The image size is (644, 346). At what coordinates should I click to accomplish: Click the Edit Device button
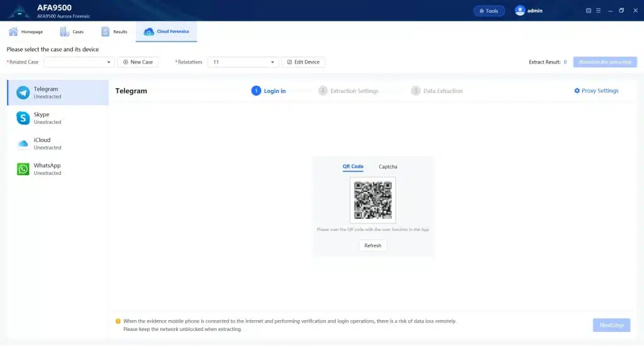[303, 62]
